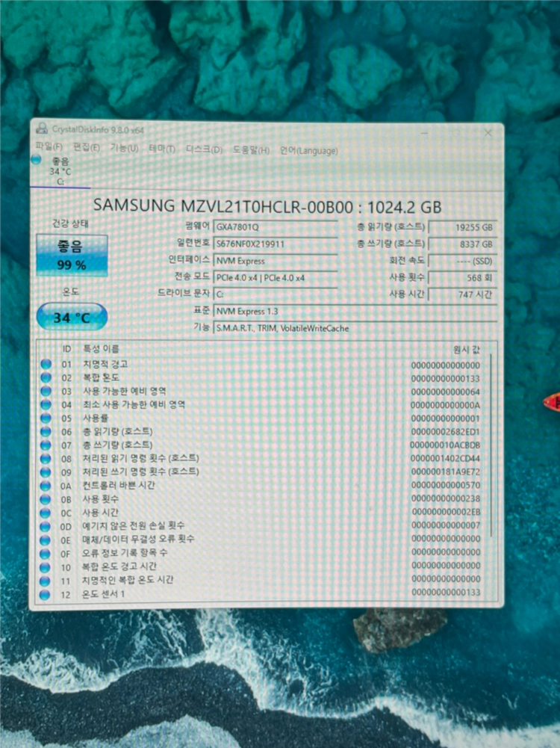The width and height of the screenshot is (560, 748).
Task: Click status orb for 0C 사용 시간
Action: point(46,513)
